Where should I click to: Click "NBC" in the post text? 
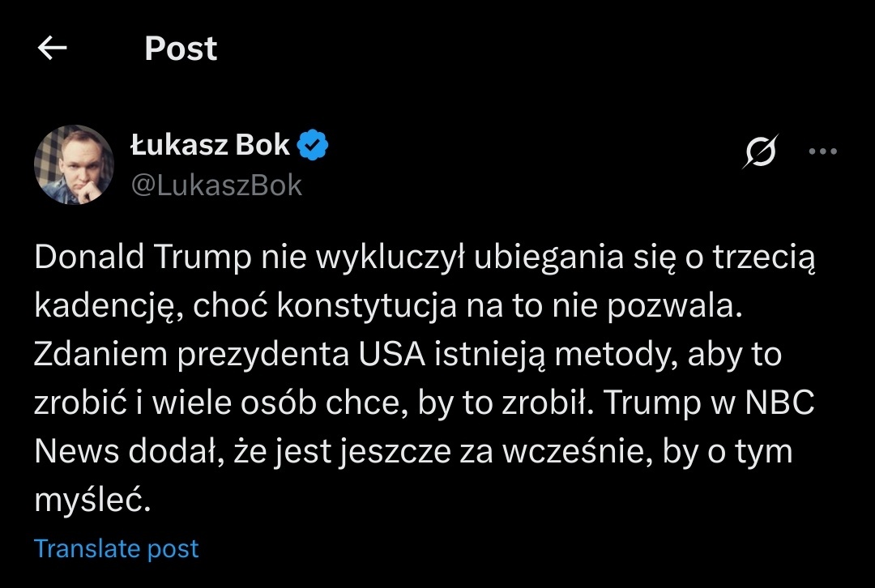[x=779, y=403]
